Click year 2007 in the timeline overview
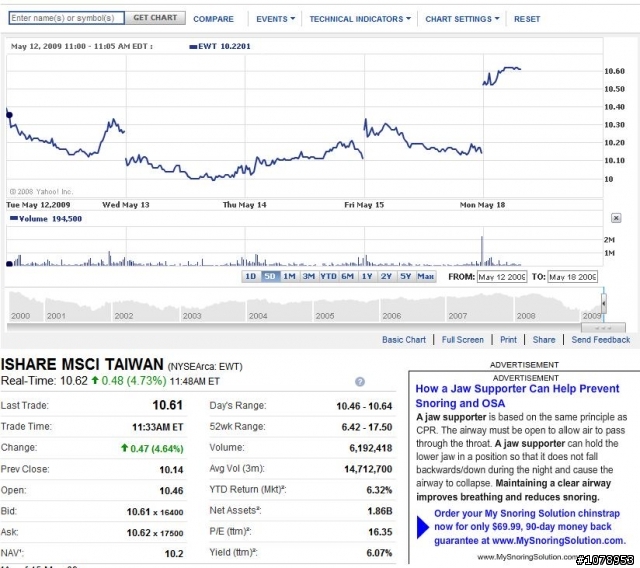640x568 pixels. [x=458, y=316]
